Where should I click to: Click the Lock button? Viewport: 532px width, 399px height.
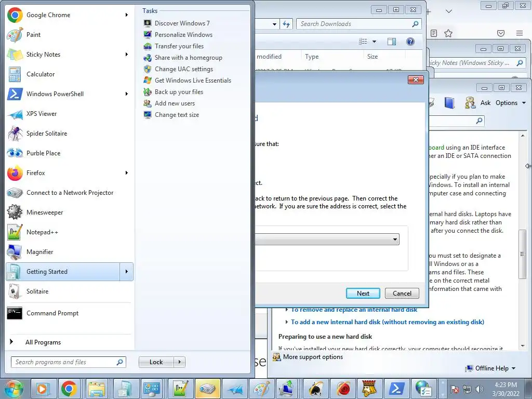[x=156, y=362]
